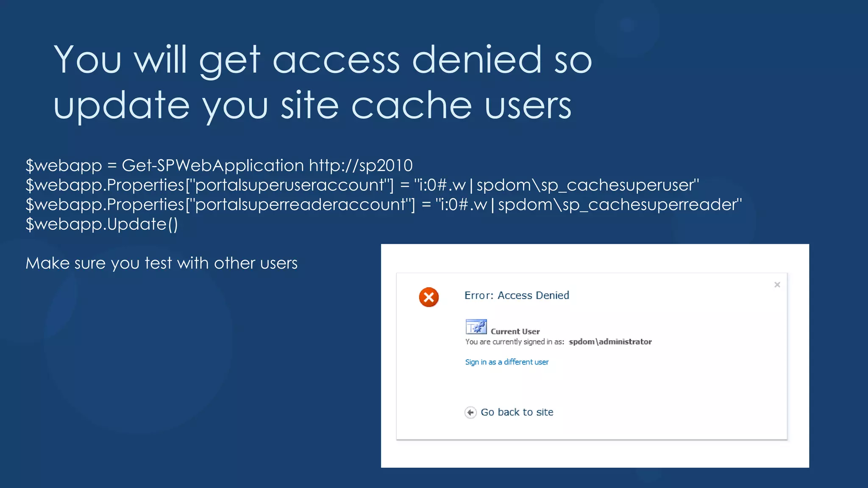This screenshot has height=488, width=868.
Task: Click the portalsuperreaderaccount code line
Action: [x=384, y=205]
